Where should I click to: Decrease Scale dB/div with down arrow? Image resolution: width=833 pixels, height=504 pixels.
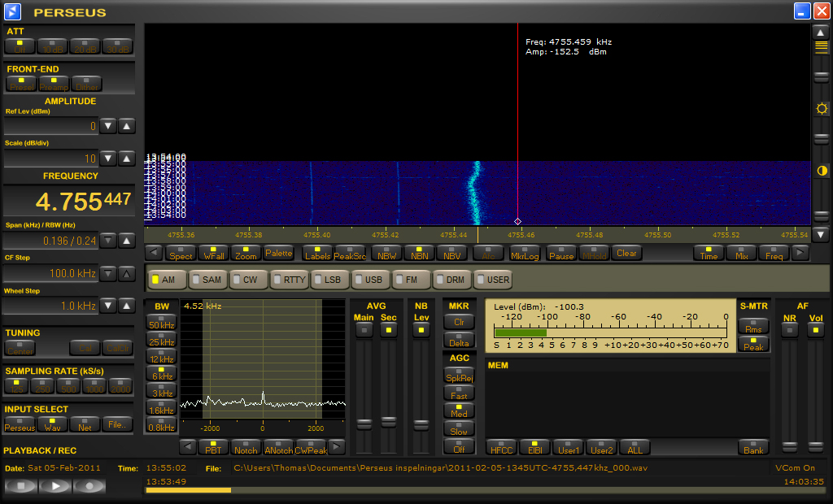(x=108, y=159)
